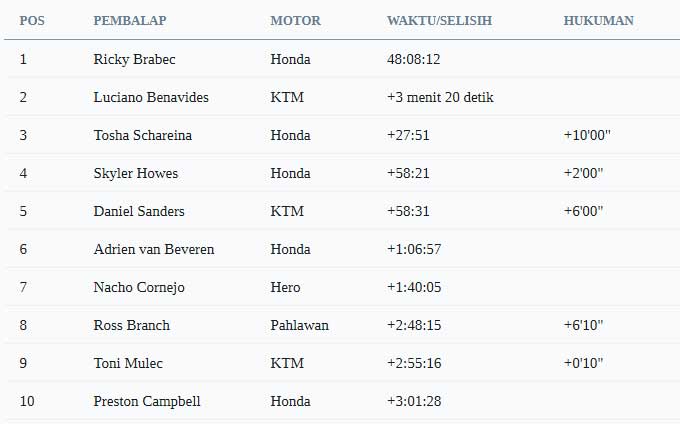Select the Daniel Sanders row name

(x=138, y=211)
